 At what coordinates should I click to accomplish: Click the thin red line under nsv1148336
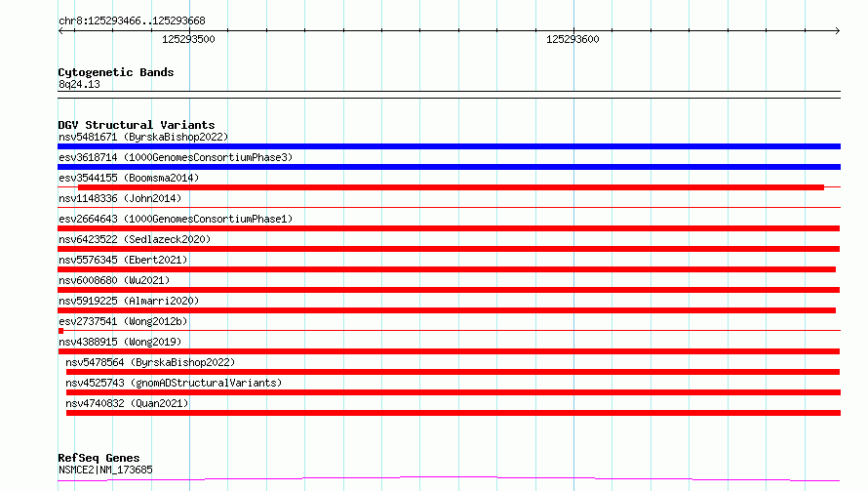coord(449,207)
